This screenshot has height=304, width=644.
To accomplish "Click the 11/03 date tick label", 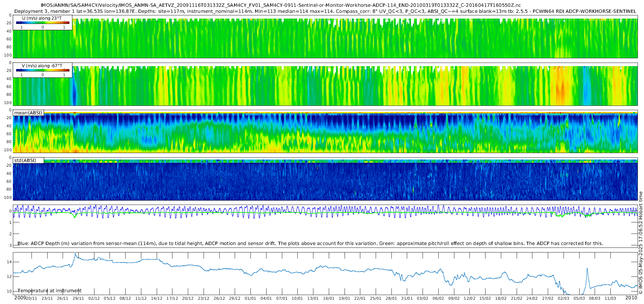I will (x=610, y=298).
